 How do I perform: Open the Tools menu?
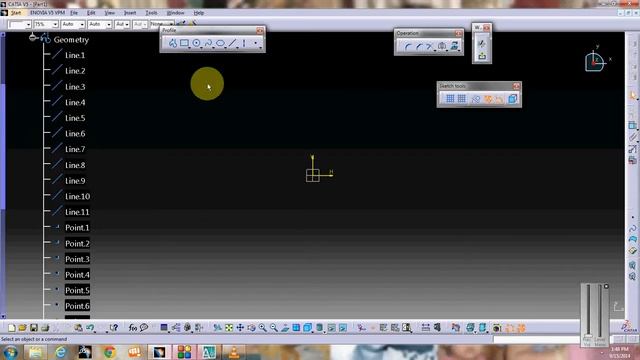[x=151, y=13]
